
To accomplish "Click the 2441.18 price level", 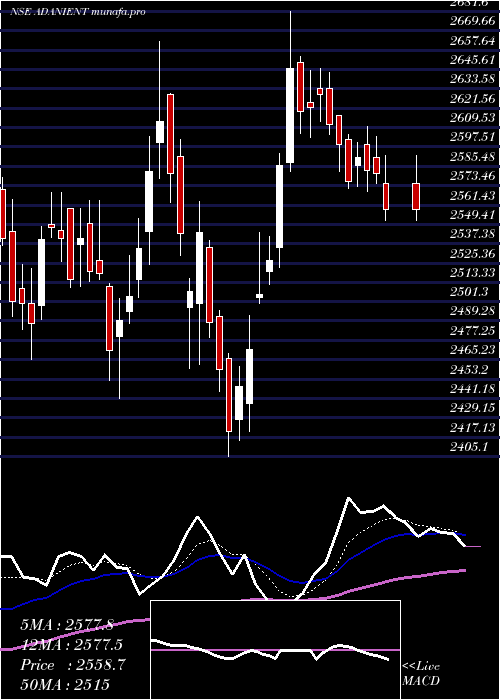I will click(x=472, y=388).
